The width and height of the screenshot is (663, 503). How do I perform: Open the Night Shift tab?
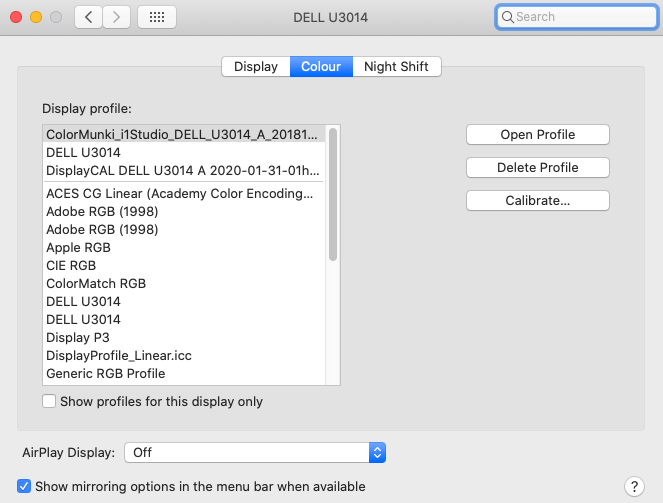pyautogui.click(x=397, y=66)
